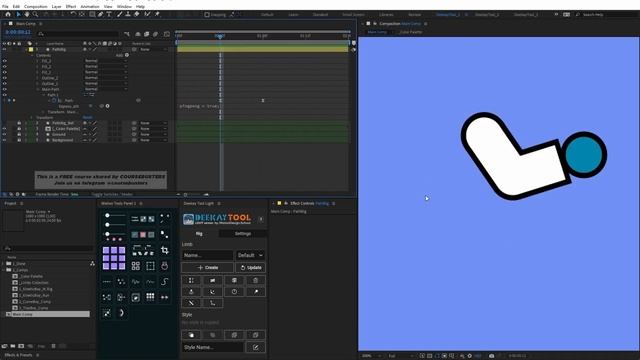Click the dashed square icon in the tools panel

pyautogui.click(x=150, y=266)
